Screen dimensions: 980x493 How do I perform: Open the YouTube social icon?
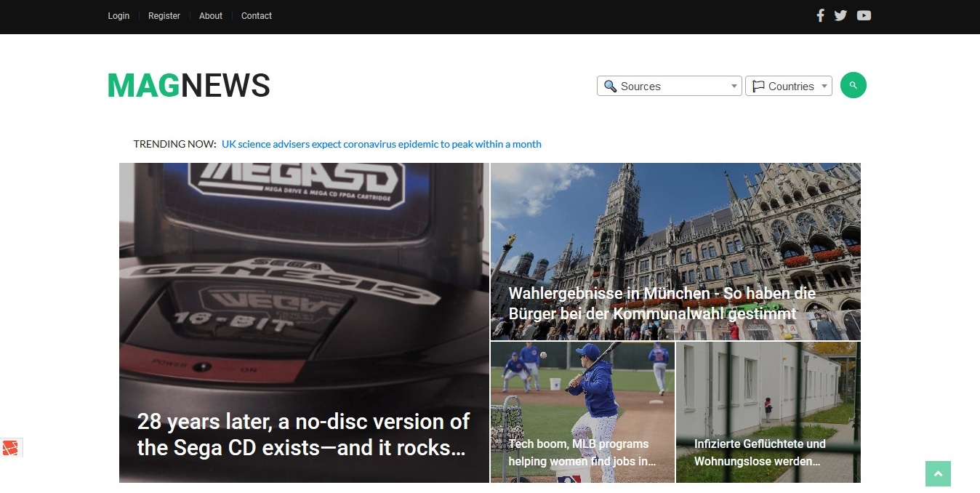pyautogui.click(x=864, y=15)
